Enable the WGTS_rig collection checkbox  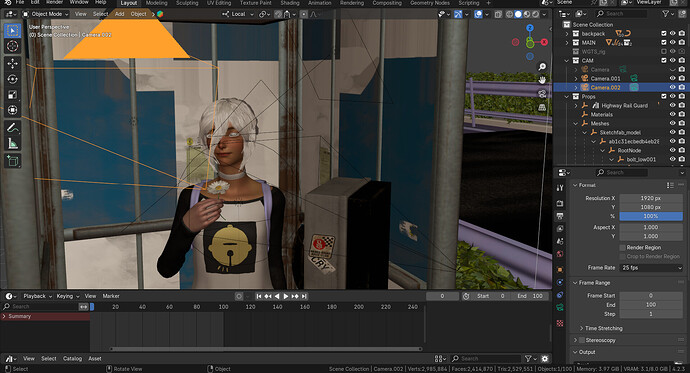(x=664, y=51)
